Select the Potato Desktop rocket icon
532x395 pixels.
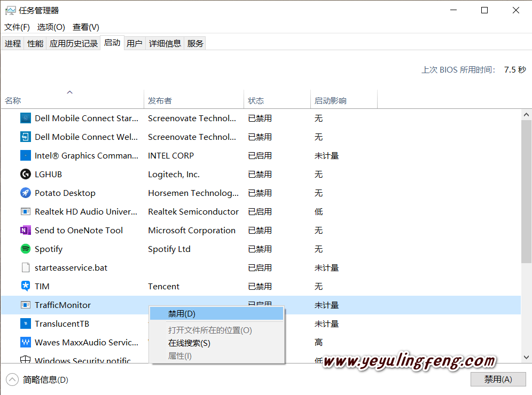tap(26, 193)
